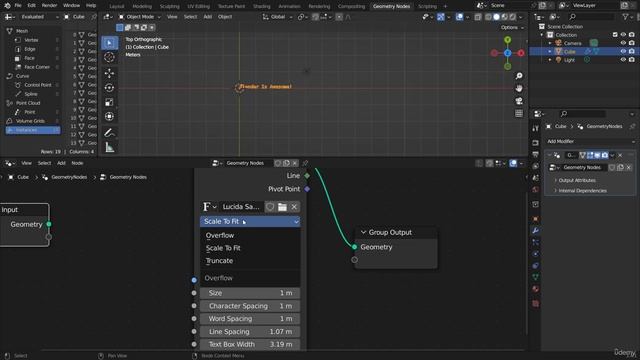Activate the Transform tool
The height and width of the screenshot is (360, 640).
(109, 117)
